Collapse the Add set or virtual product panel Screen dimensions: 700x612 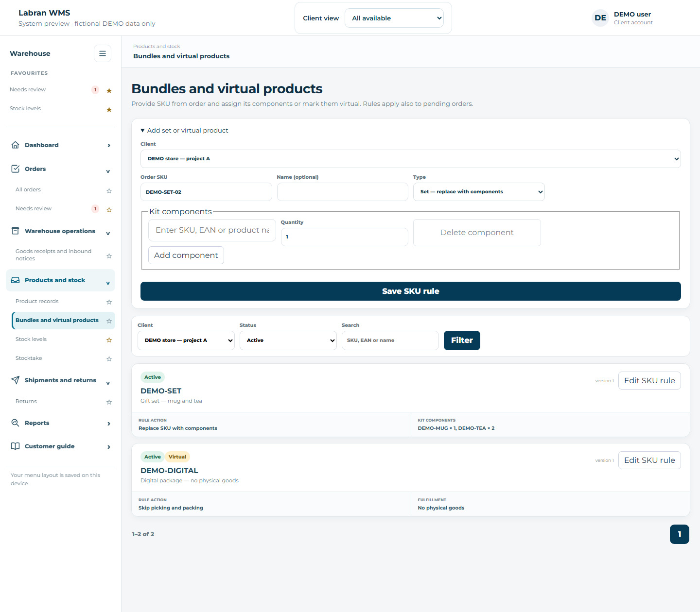(184, 130)
